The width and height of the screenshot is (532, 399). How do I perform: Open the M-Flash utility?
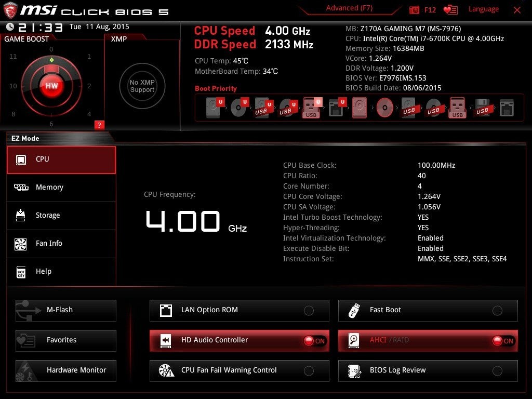pyautogui.click(x=66, y=310)
